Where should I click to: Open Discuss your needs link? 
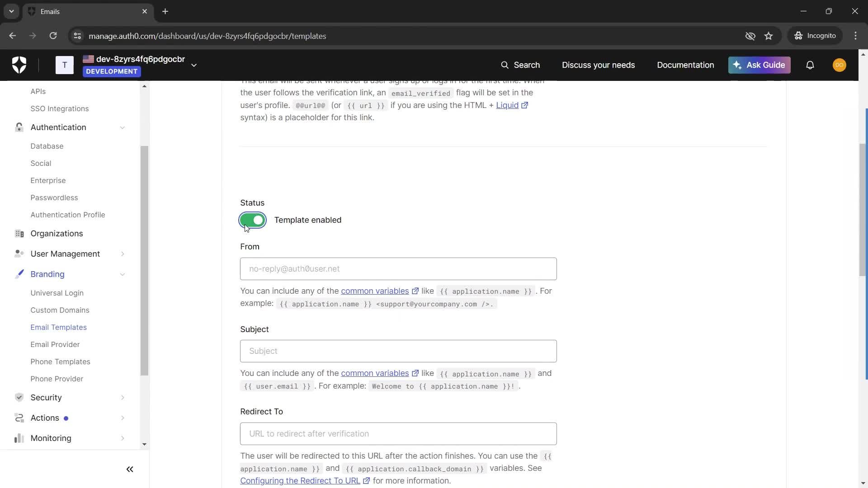pos(599,65)
